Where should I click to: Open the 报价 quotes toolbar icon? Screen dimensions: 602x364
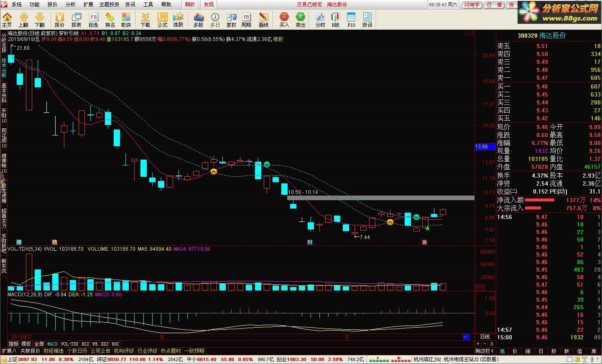click(x=60, y=20)
